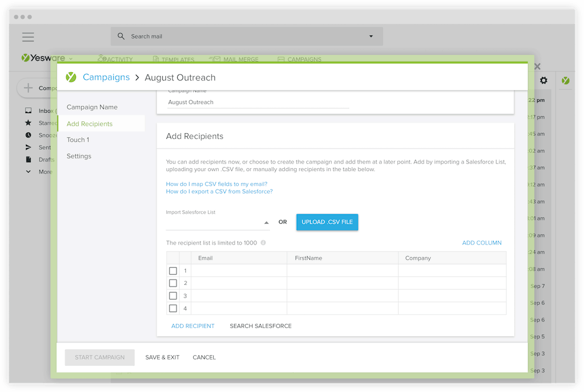
Task: Check the row 1 checkbox
Action: click(173, 271)
